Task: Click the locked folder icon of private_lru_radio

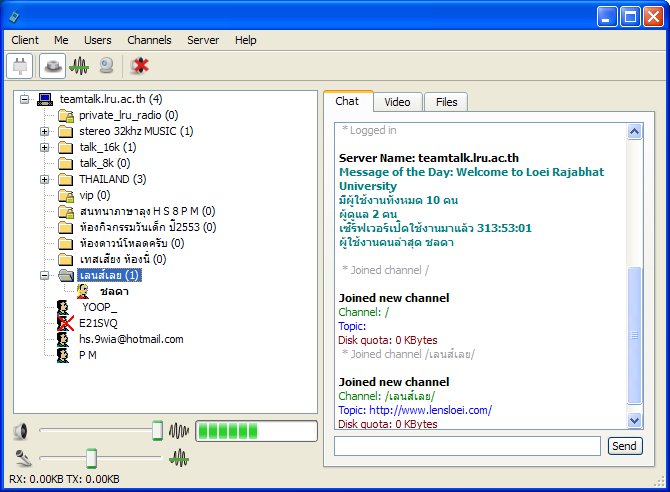Action: pyautogui.click(x=66, y=115)
